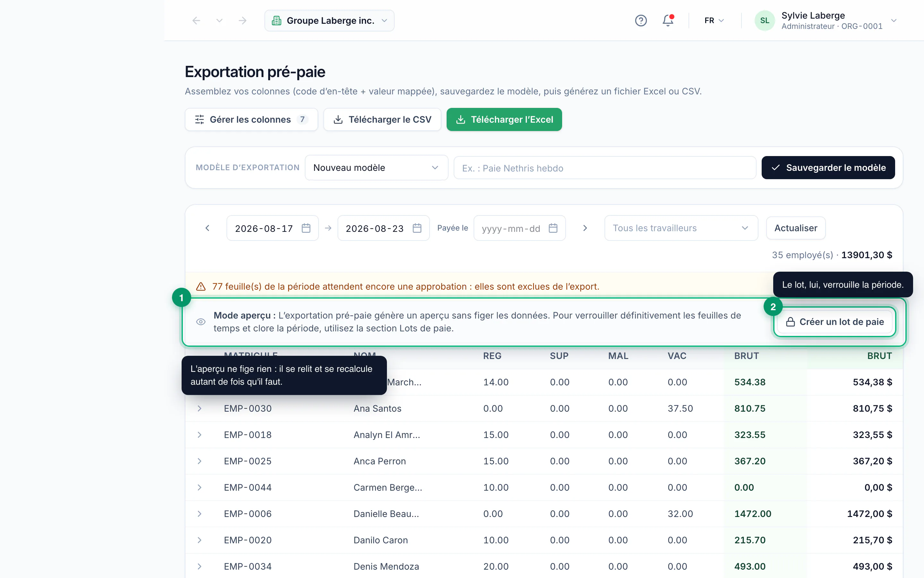Click the VAC column header
The image size is (924, 578).
click(677, 356)
